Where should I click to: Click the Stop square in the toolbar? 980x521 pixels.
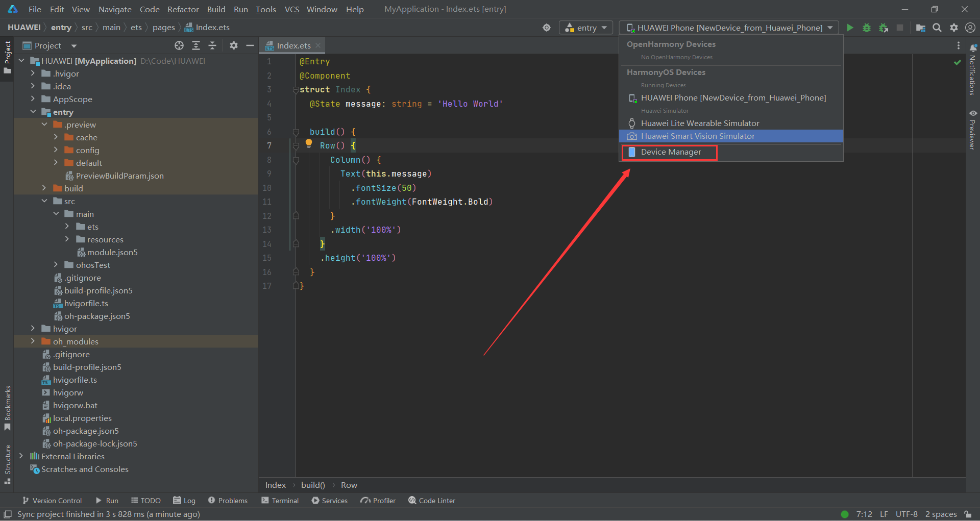coord(900,28)
